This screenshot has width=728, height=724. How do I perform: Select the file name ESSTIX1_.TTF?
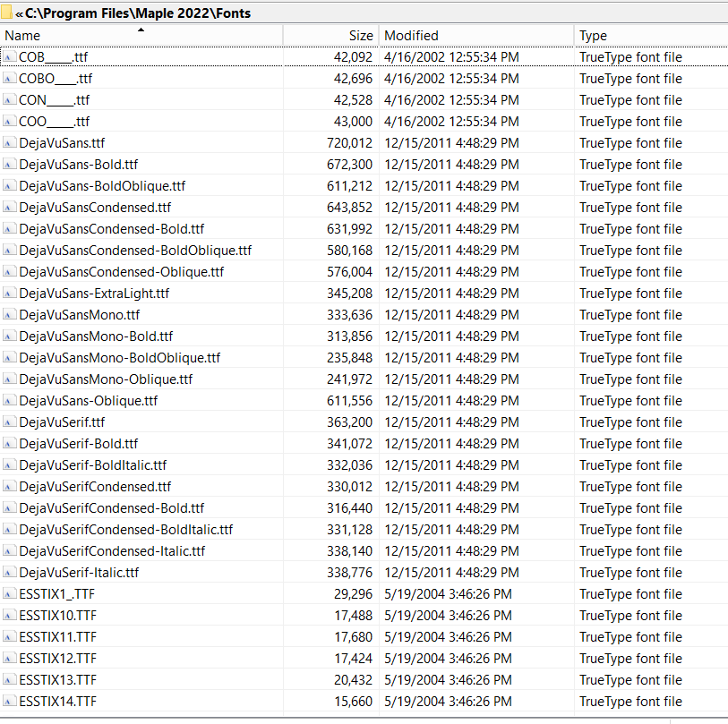56,593
